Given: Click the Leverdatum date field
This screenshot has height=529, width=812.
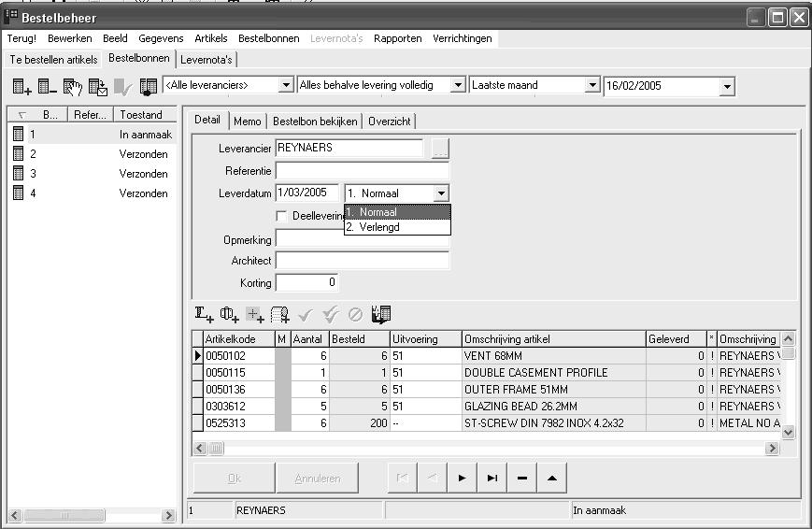Looking at the screenshot, I should pos(307,193).
